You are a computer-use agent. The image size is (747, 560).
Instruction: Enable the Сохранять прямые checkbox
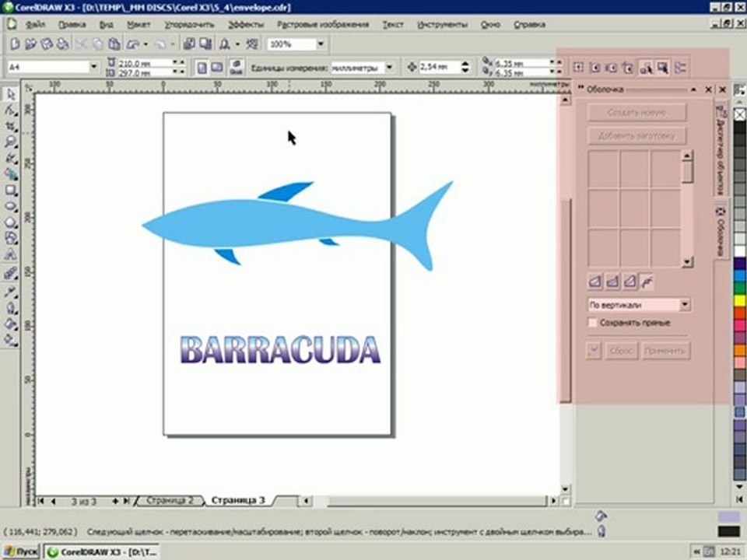(592, 322)
